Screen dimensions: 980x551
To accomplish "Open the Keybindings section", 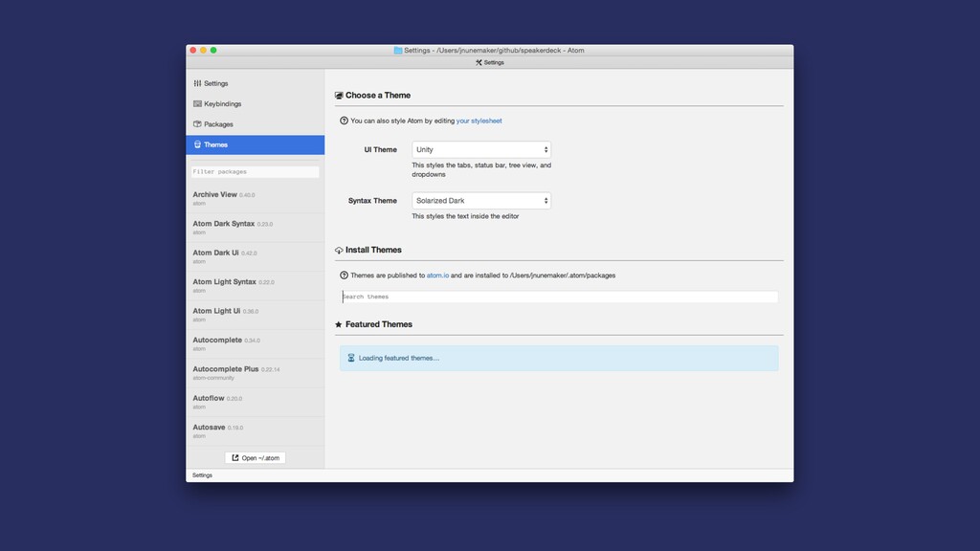I will coord(255,103).
